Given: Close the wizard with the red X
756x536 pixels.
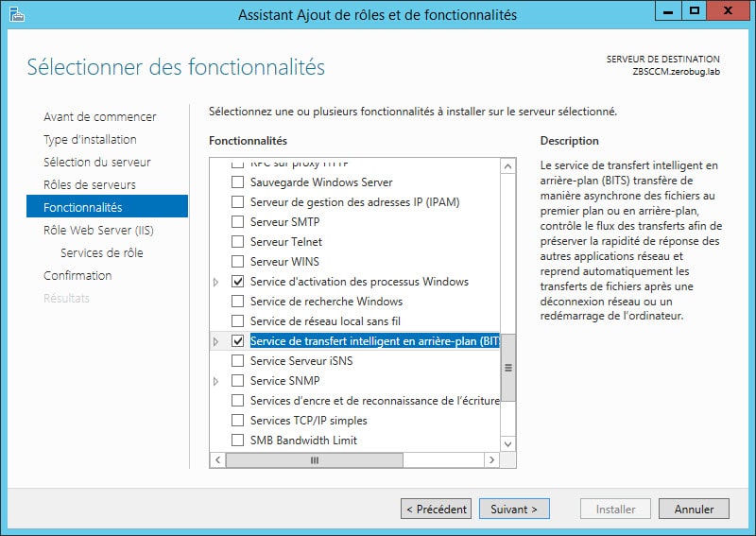Looking at the screenshot, I should click(728, 10).
